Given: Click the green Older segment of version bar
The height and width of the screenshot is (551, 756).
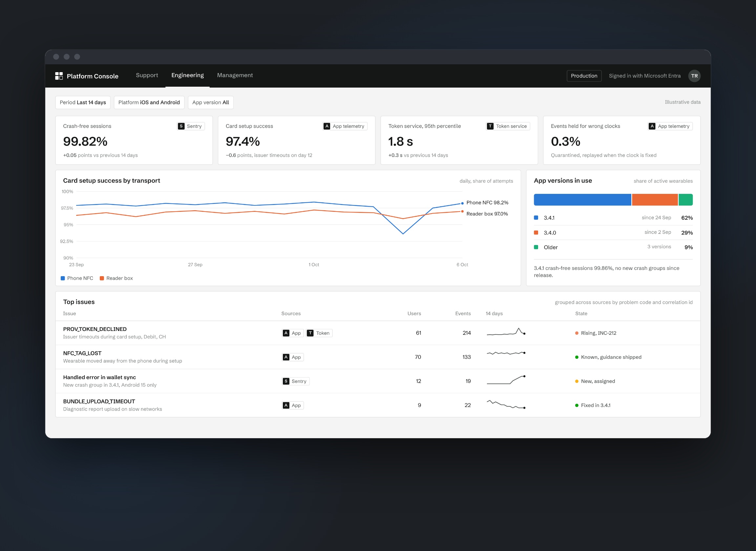Looking at the screenshot, I should click(x=685, y=200).
